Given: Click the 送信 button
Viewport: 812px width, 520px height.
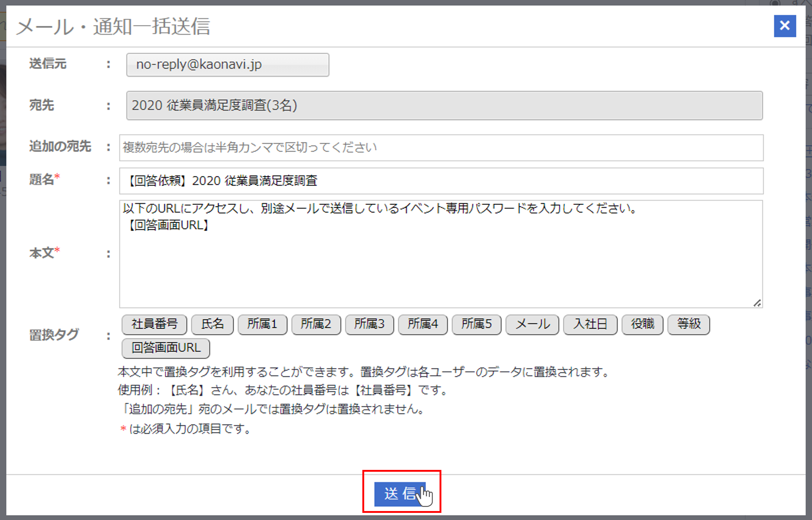Looking at the screenshot, I should click(400, 494).
